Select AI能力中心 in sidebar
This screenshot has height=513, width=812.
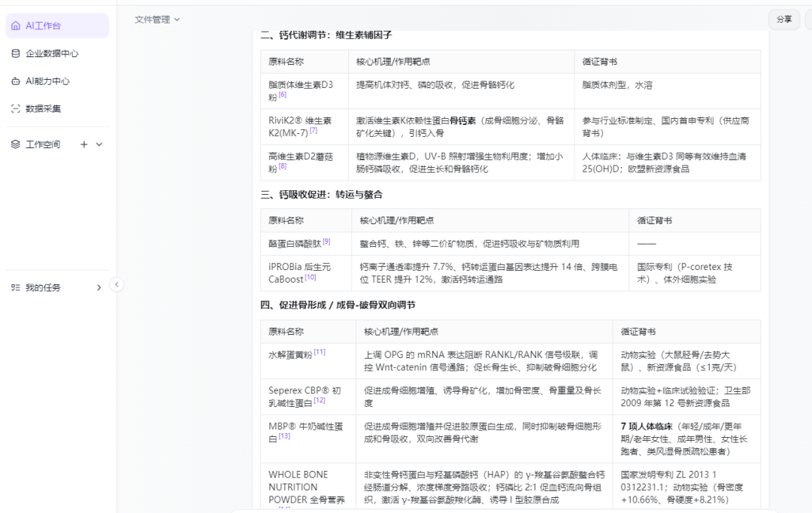point(57,80)
